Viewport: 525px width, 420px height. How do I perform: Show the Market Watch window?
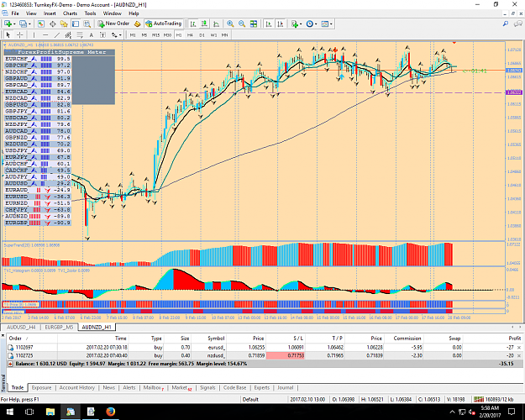tap(41, 24)
